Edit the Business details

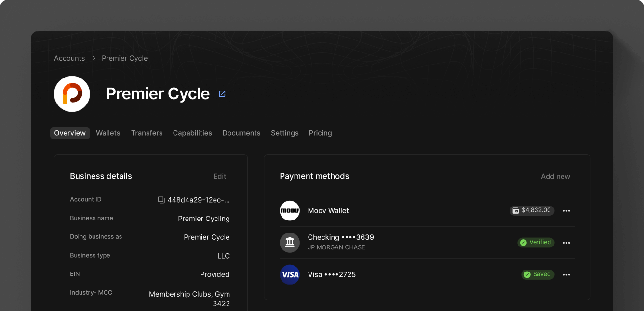click(220, 176)
